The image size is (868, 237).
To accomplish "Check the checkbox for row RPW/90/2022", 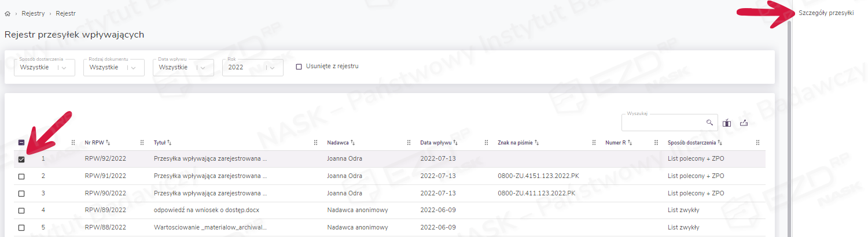I will 21,193.
